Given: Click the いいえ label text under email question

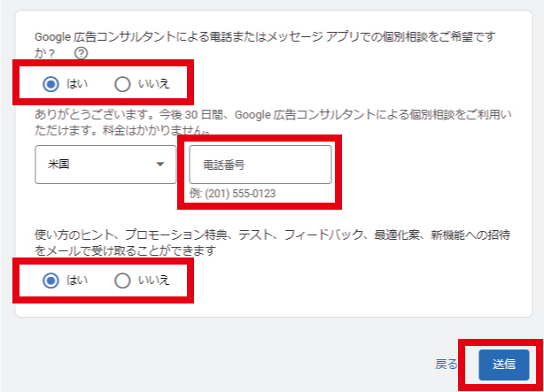Looking at the screenshot, I should pyautogui.click(x=153, y=280).
